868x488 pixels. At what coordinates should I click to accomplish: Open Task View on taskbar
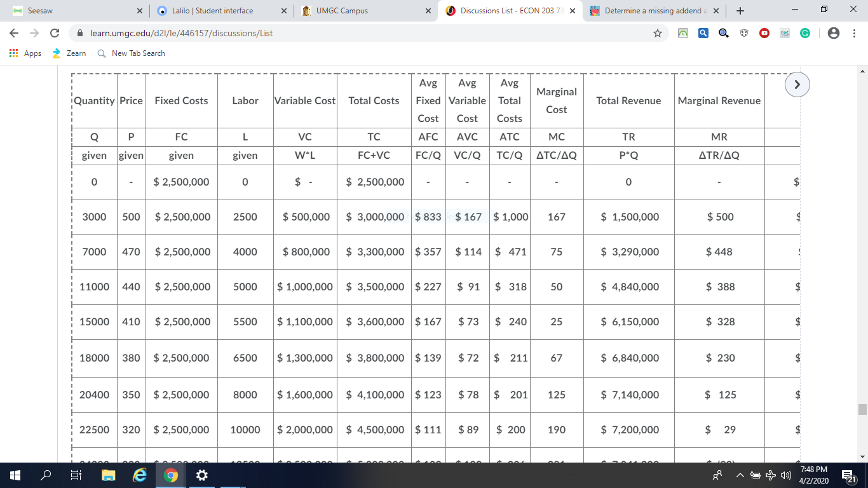(76, 475)
